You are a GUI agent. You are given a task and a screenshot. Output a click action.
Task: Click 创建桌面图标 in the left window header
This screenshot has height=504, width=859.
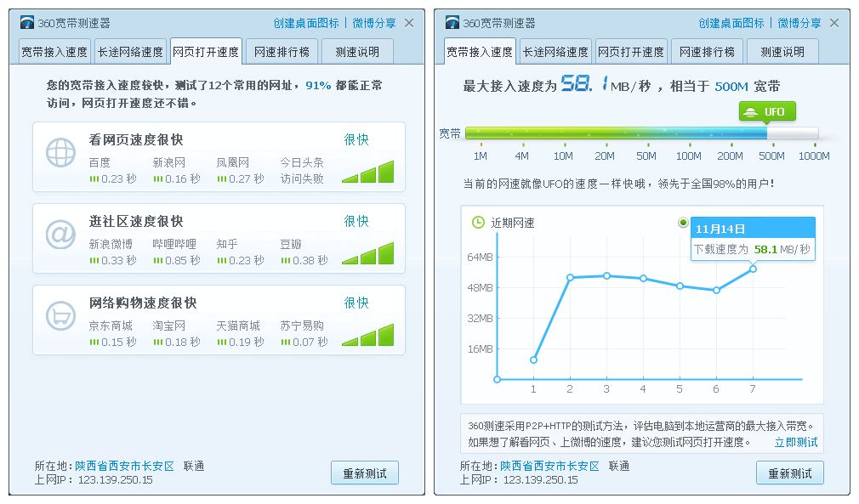coord(306,23)
